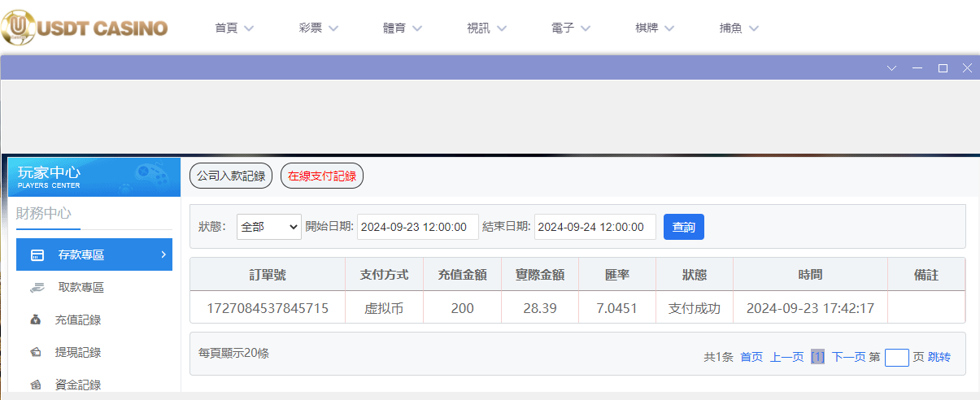Open the 體育 nav menu

pos(403,28)
